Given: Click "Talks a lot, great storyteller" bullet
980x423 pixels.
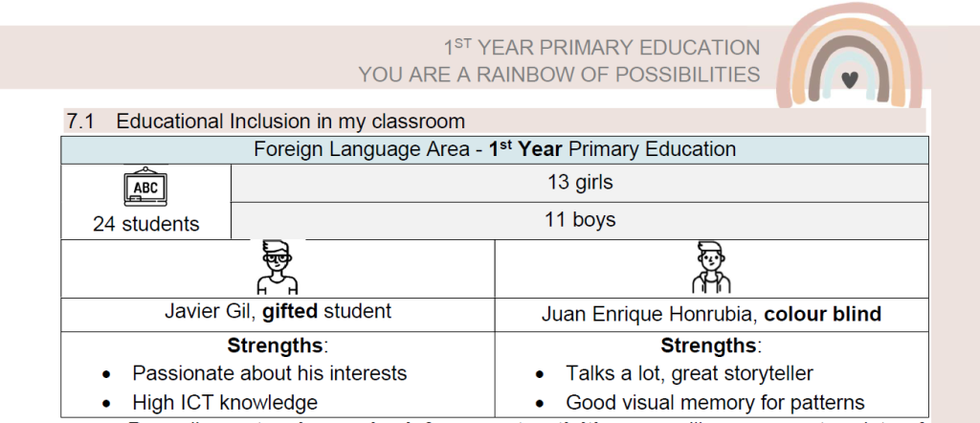Looking at the screenshot, I should tap(689, 373).
